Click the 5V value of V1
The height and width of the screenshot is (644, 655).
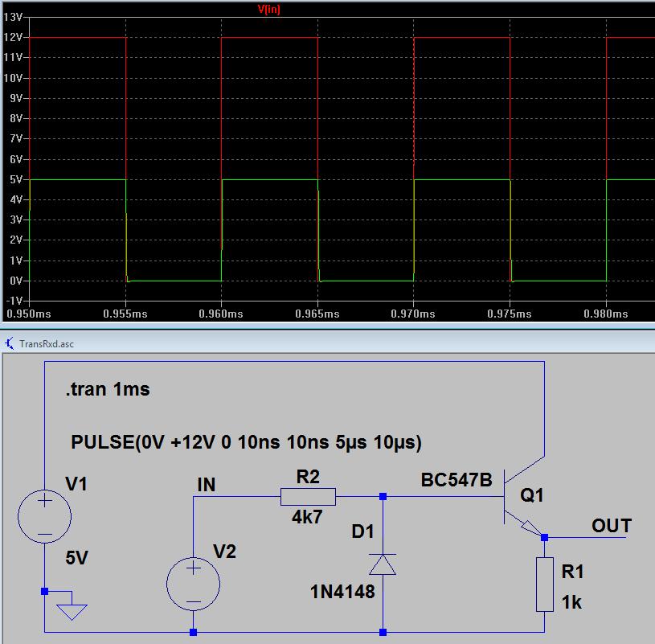pyautogui.click(x=76, y=558)
